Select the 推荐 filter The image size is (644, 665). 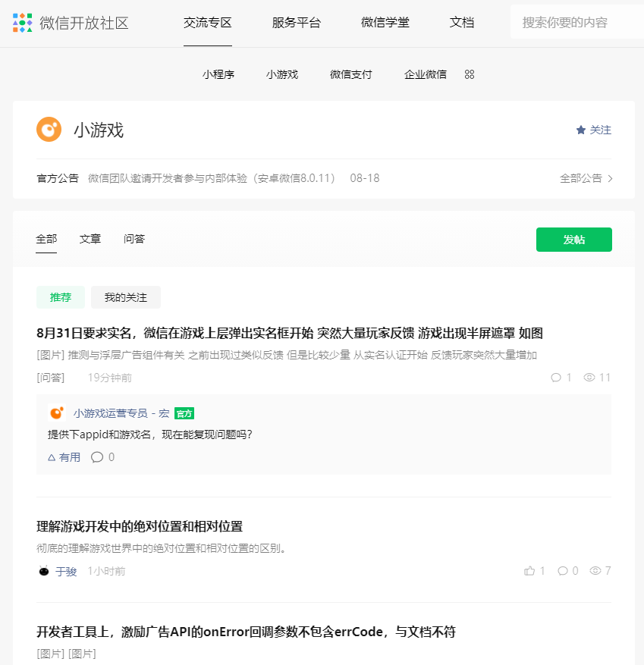pos(61,297)
